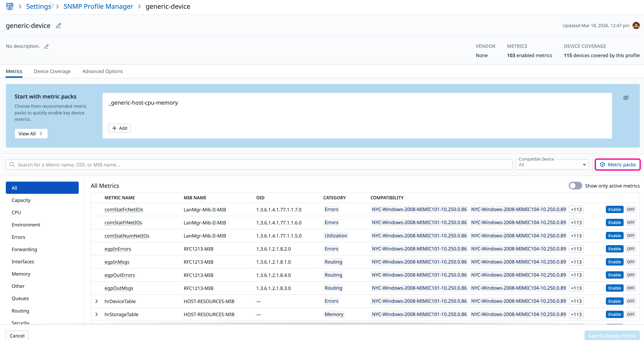Click the search magnifier icon in metric search
The image size is (644, 340).
tap(12, 165)
